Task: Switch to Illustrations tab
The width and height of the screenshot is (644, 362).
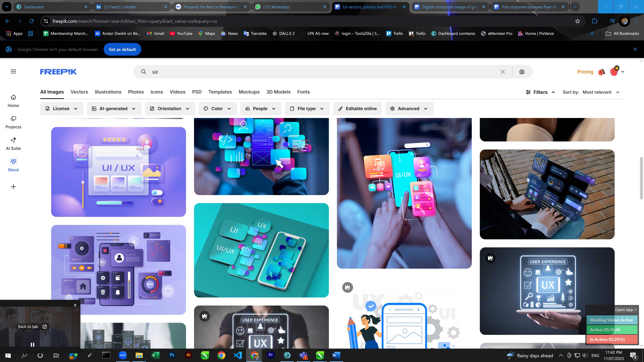Action: (x=108, y=92)
